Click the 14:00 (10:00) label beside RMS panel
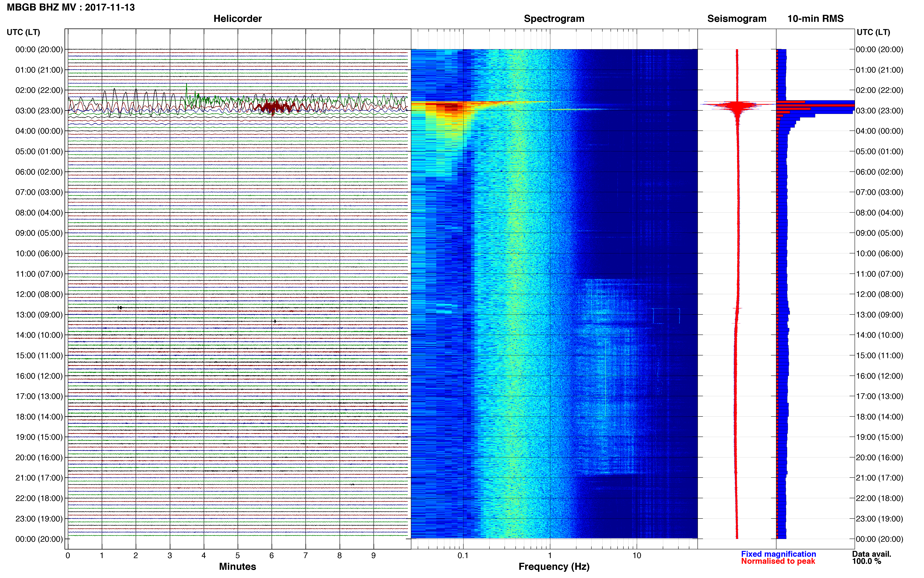This screenshot has width=924, height=578. pos(879,335)
